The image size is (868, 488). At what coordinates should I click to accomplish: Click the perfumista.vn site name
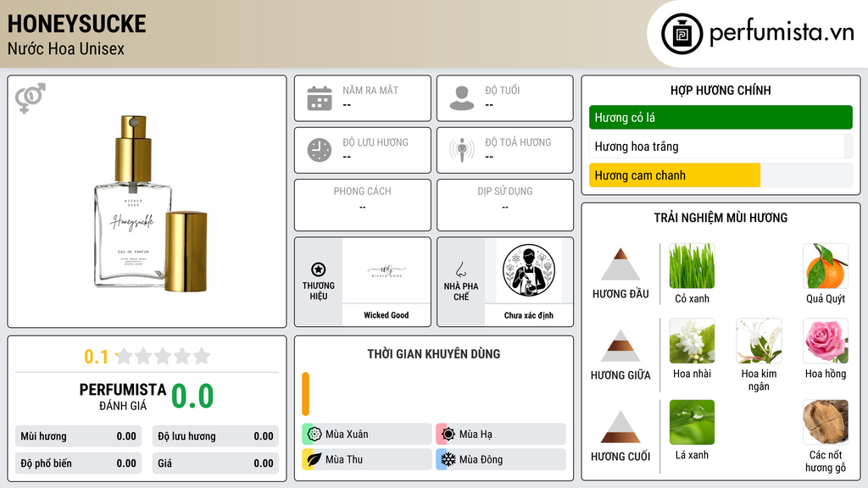[782, 32]
